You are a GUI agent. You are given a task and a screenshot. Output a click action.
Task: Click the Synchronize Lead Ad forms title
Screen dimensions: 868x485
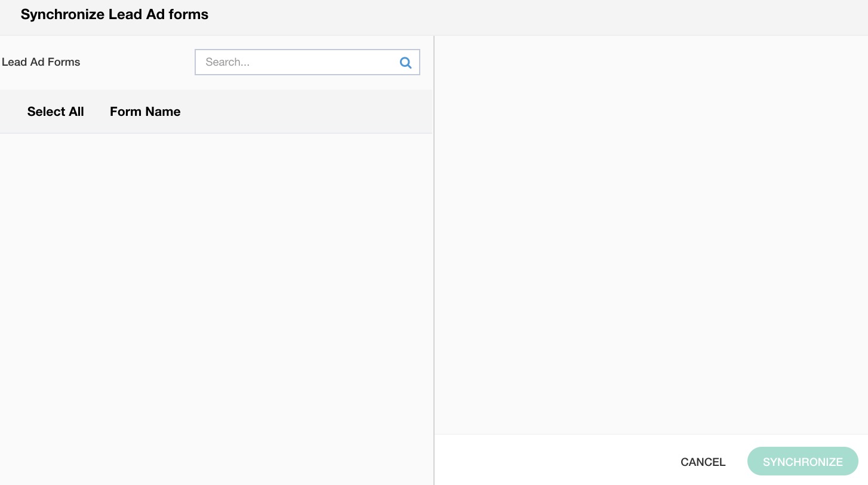coord(115,15)
